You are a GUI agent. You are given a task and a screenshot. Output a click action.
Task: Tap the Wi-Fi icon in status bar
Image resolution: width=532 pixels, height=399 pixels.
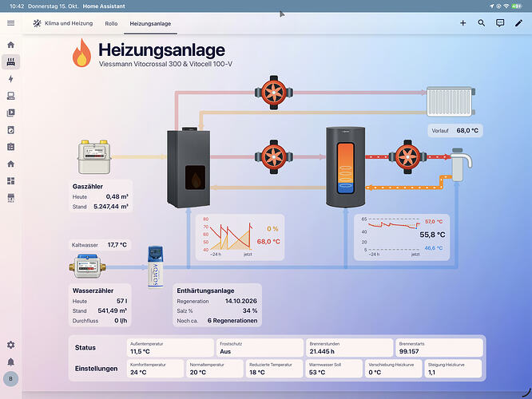point(506,6)
